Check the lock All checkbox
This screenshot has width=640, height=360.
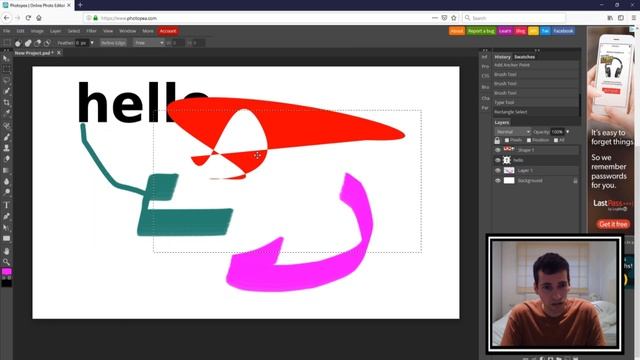coord(556,140)
